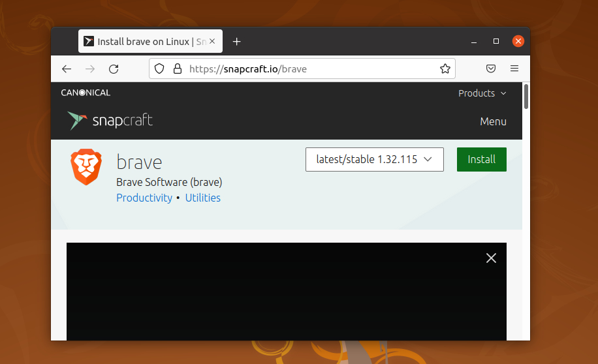View site security via padlock icon
Screen dimensions: 598x364
178,68
